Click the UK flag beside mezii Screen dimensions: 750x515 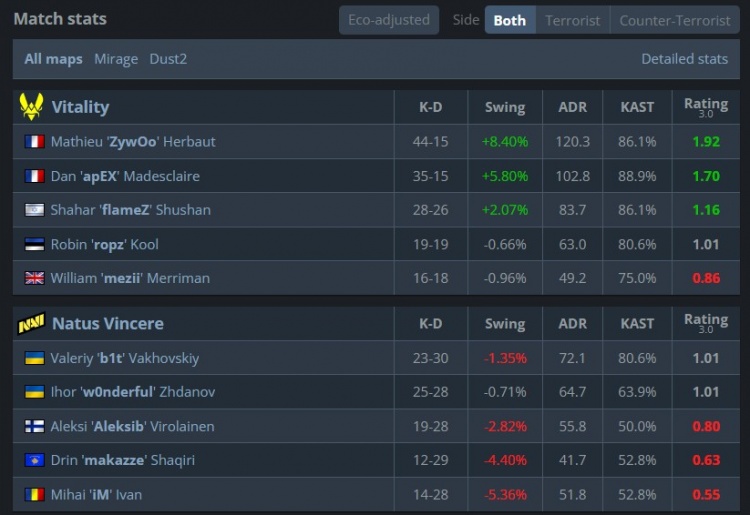click(x=34, y=278)
